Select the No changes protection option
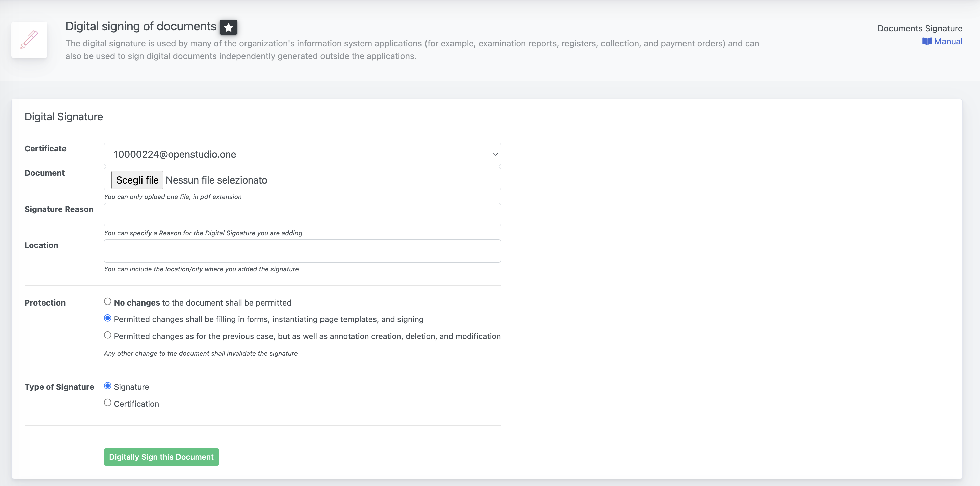 (108, 302)
